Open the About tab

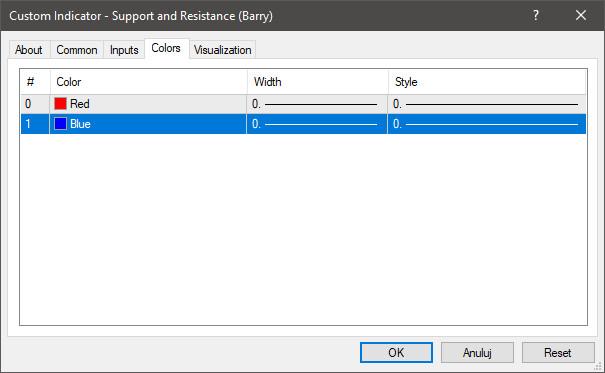coord(29,50)
